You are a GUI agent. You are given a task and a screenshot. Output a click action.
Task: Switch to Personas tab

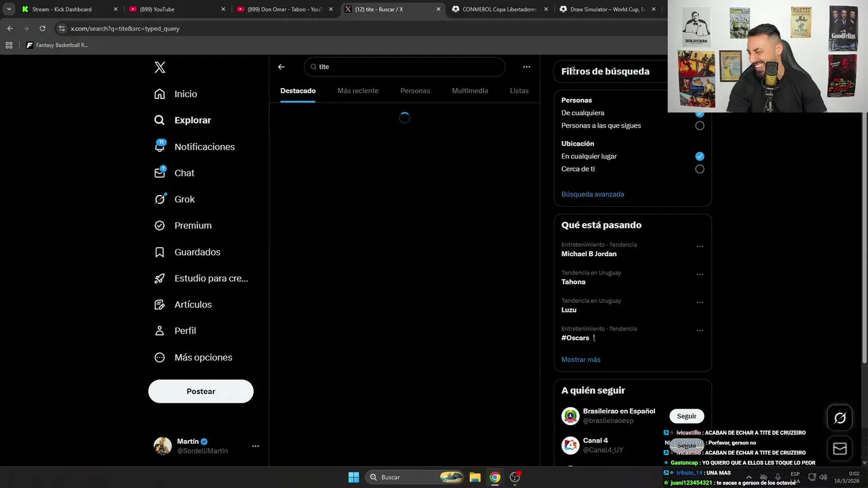415,91
